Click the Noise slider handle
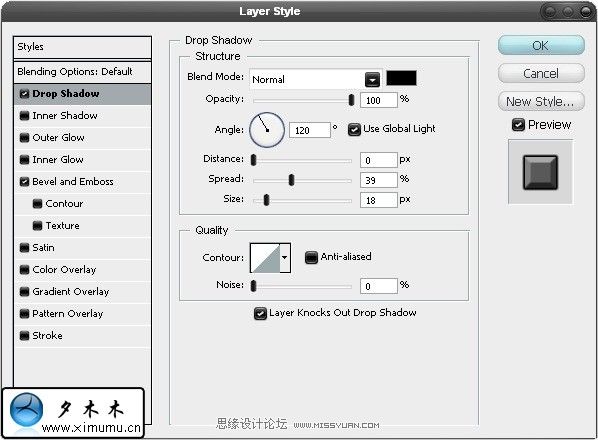The height and width of the screenshot is (440, 598). (x=253, y=286)
